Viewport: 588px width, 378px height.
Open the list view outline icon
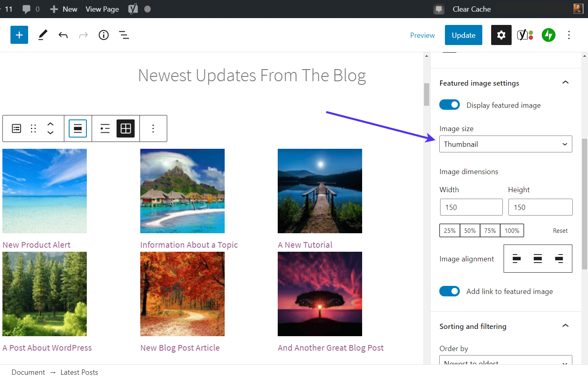(124, 35)
